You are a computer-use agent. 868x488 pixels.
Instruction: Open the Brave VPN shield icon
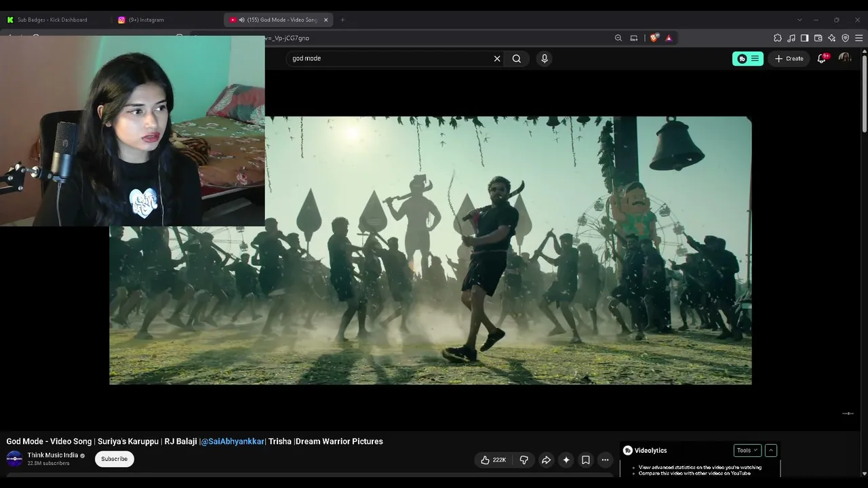(845, 38)
